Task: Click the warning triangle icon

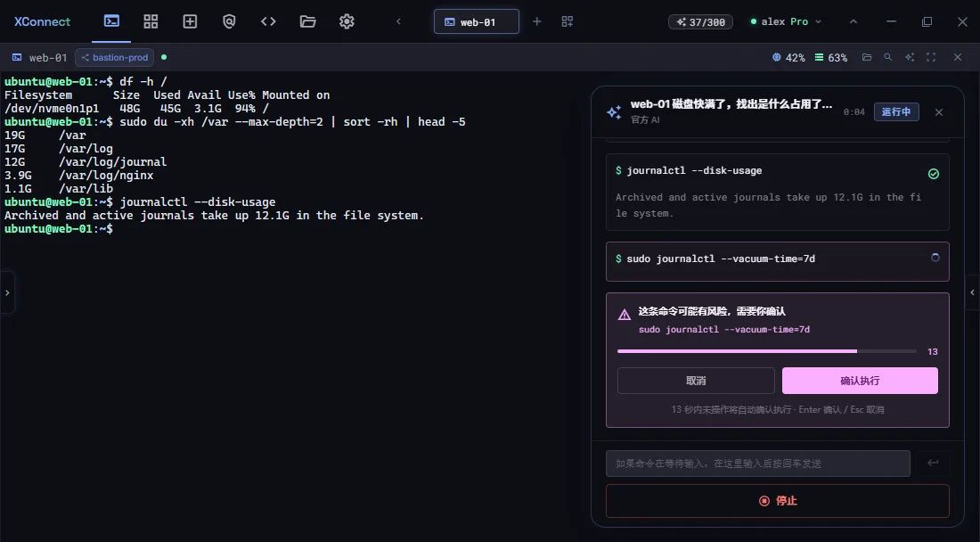Action: [625, 315]
